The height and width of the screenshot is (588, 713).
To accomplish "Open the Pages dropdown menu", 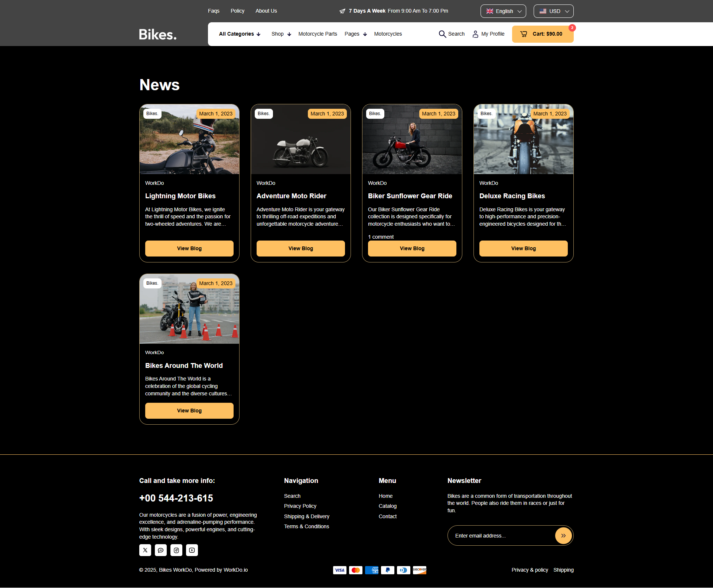I will 355,34.
